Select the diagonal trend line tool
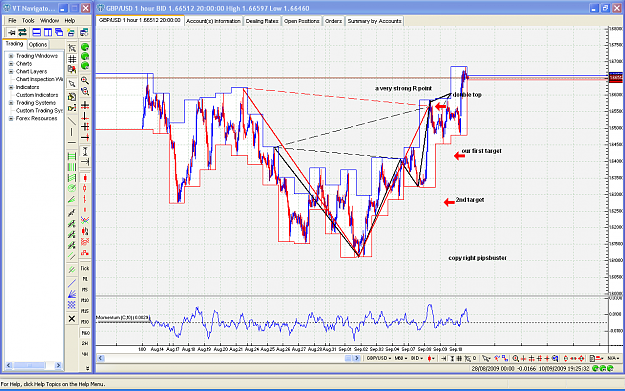This screenshot has width=625, height=391. coord(72,120)
